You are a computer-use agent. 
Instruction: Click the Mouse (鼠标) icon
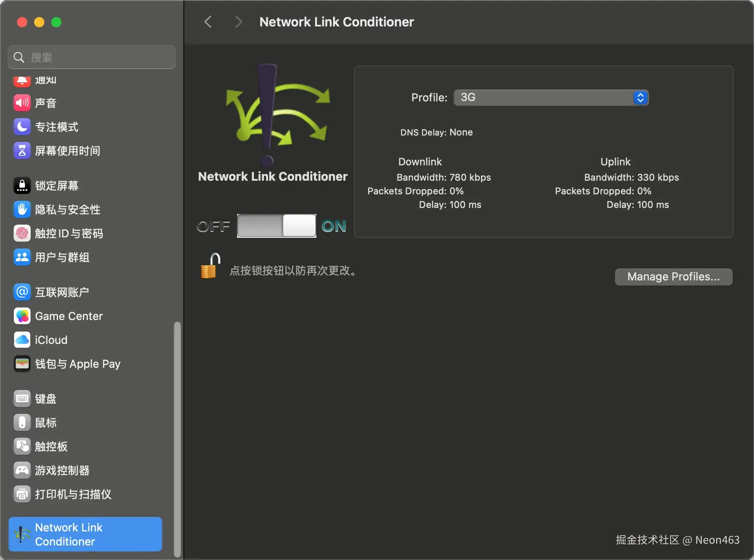tap(22, 422)
